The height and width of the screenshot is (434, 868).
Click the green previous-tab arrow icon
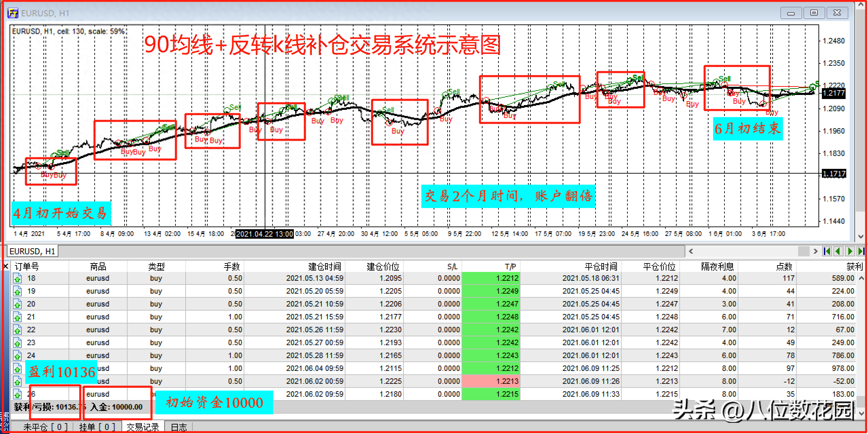pyautogui.click(x=838, y=251)
